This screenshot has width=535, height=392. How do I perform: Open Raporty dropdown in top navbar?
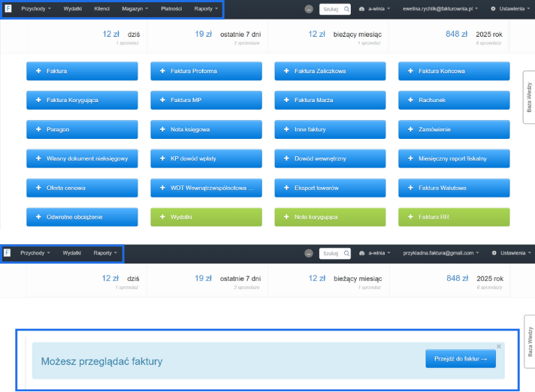tap(206, 9)
